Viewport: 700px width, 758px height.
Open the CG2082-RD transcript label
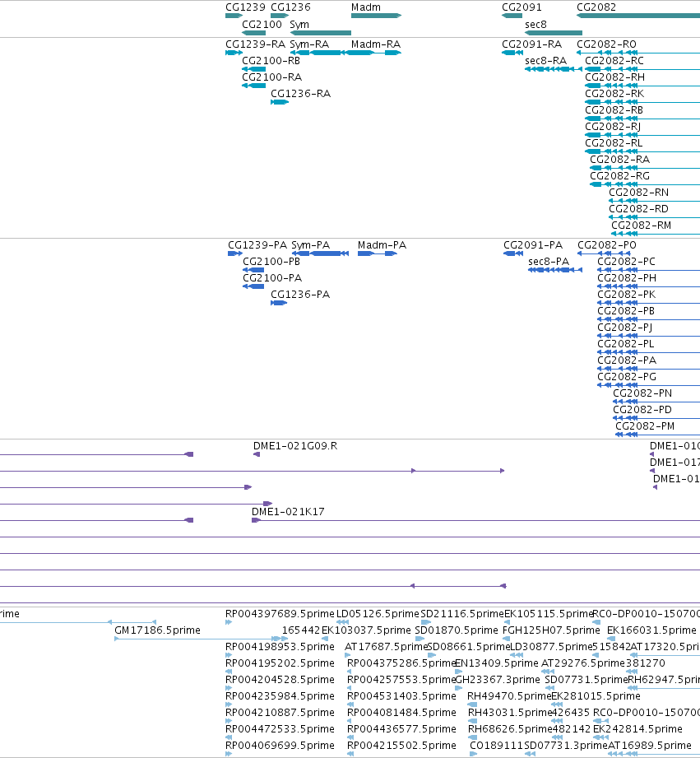pos(638,208)
